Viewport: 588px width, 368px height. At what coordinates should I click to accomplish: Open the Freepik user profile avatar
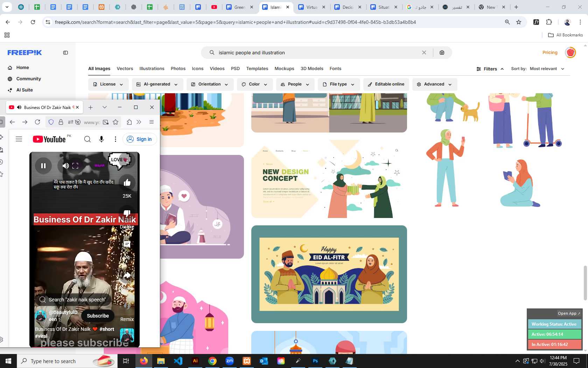(x=570, y=53)
